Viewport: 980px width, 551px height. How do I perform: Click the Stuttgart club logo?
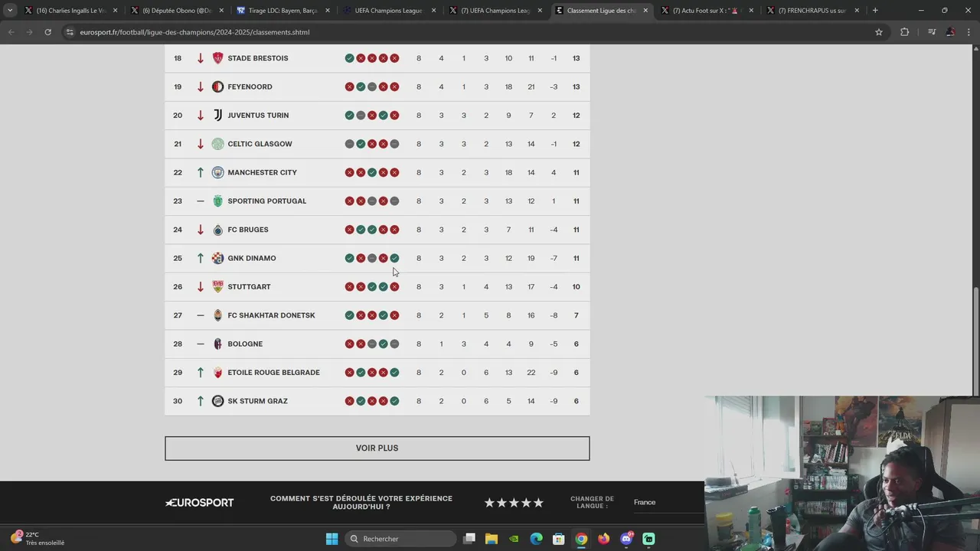tap(217, 287)
